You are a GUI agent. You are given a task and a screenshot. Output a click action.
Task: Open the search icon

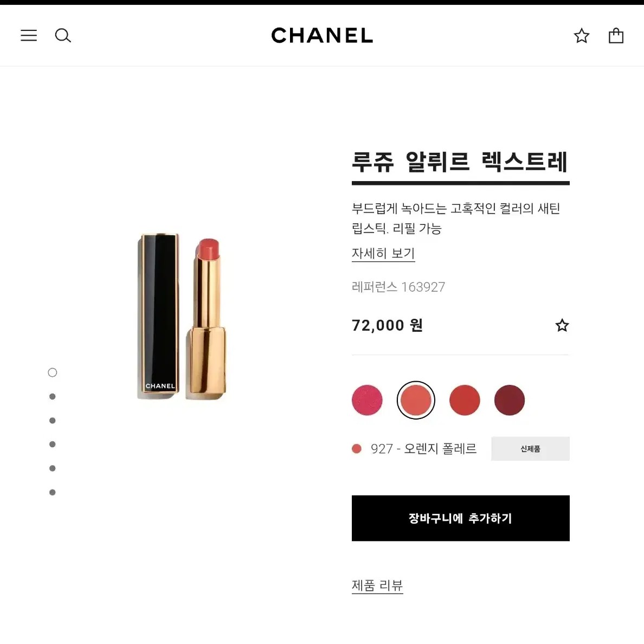click(63, 35)
